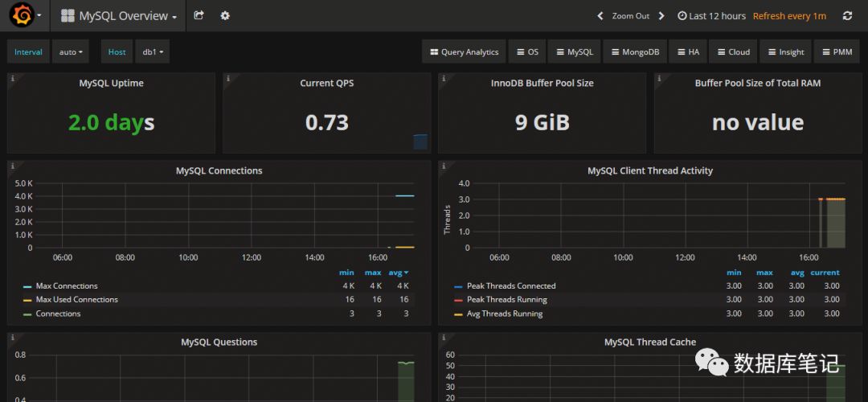This screenshot has width=868, height=402.
Task: Shift time range forward with right arrow
Action: tap(661, 16)
